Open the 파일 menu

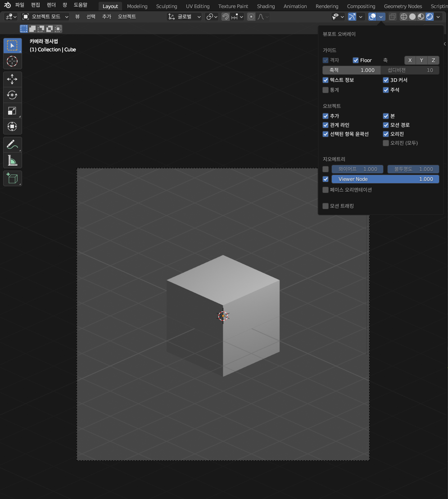click(x=20, y=5)
